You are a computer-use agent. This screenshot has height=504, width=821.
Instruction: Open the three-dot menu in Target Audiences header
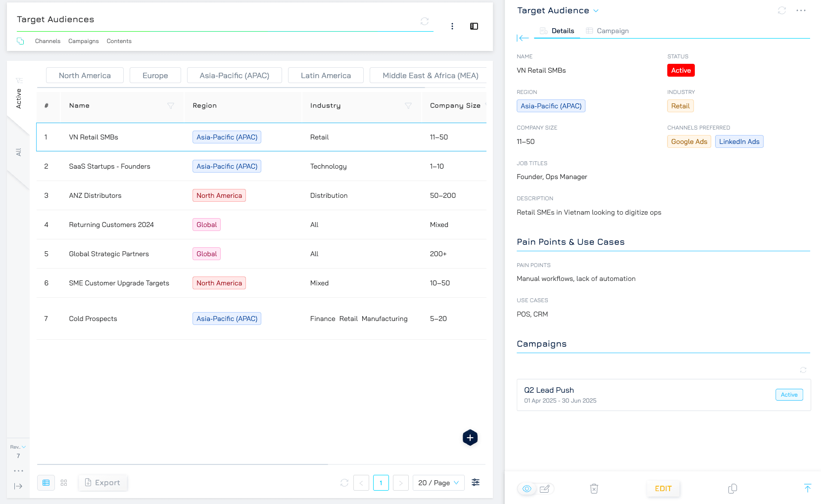452,26
